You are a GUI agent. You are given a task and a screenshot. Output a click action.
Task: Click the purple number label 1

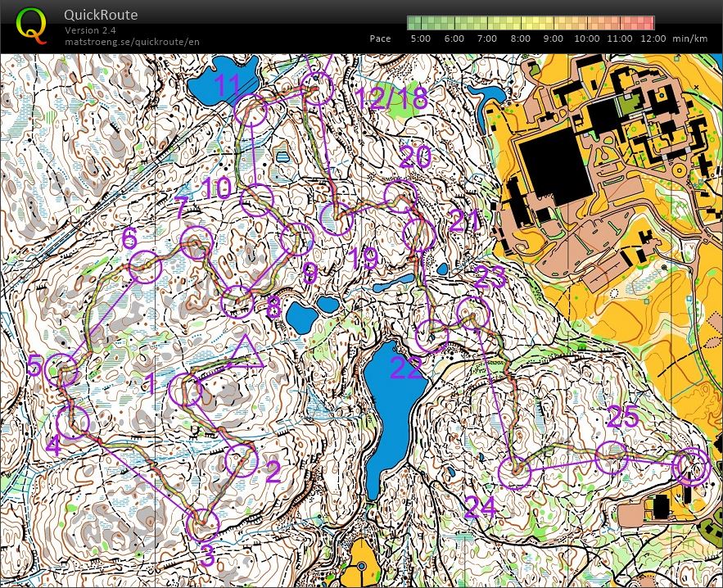[150, 384]
